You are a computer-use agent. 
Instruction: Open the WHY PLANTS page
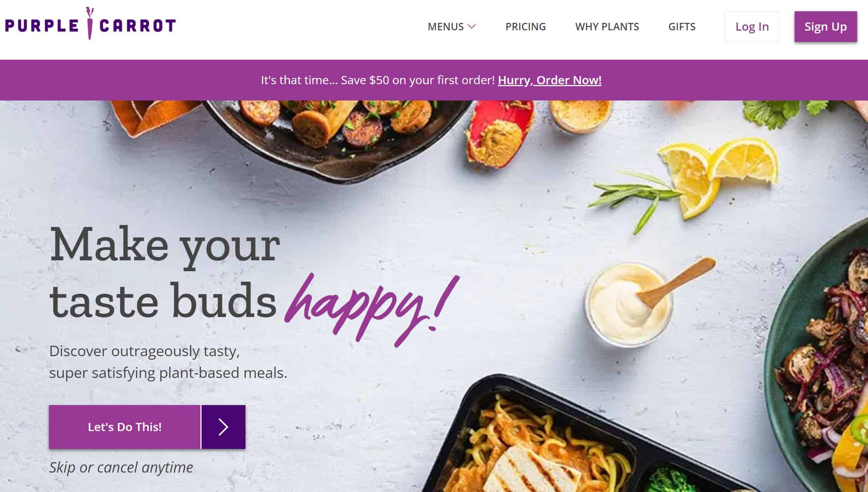[x=607, y=26]
